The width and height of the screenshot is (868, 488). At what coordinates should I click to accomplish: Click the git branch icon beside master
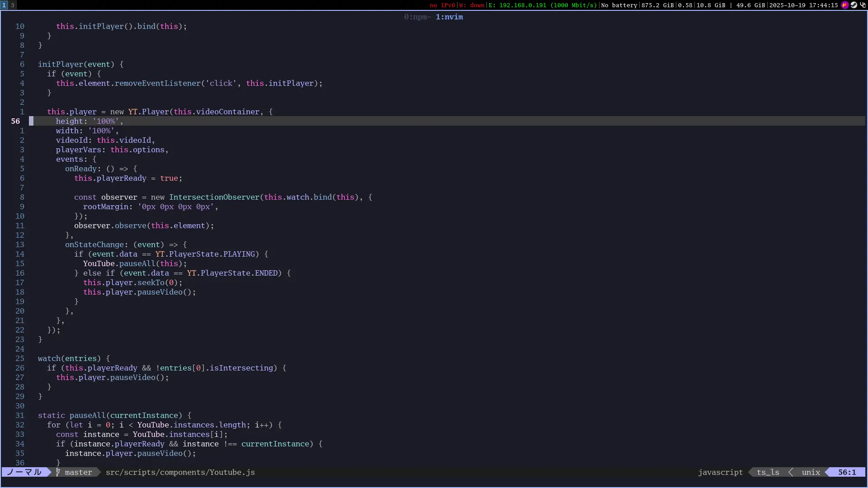tap(58, 472)
